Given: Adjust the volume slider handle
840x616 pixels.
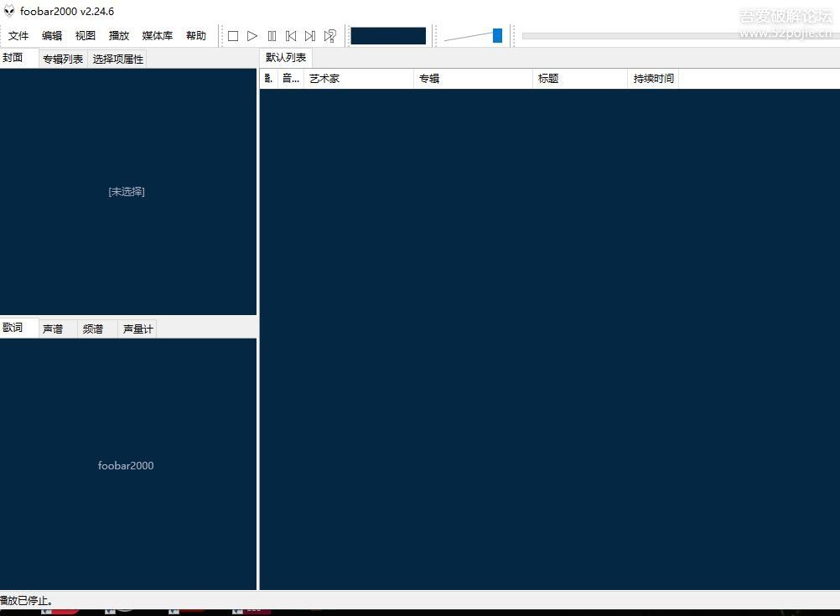Looking at the screenshot, I should (x=497, y=36).
